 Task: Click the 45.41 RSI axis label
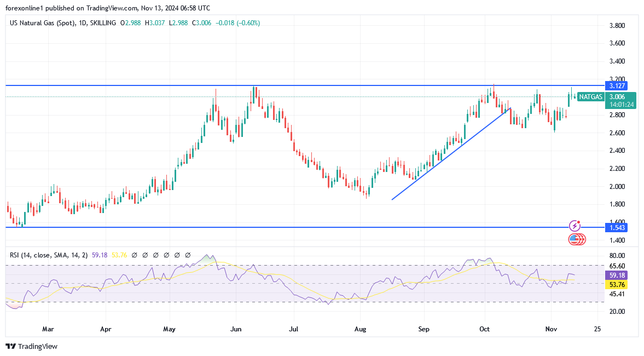point(617,294)
